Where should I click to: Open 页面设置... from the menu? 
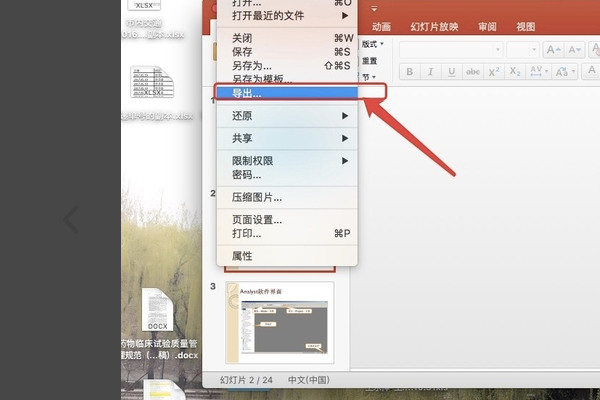[287, 220]
